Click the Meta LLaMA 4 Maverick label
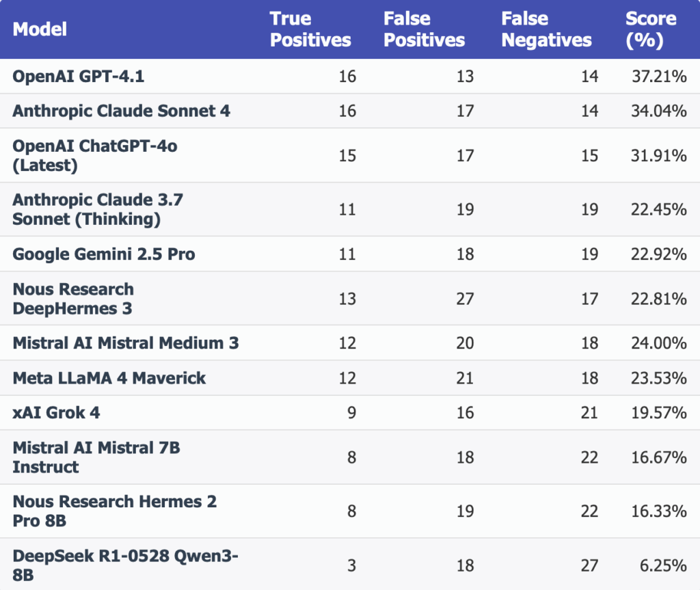The width and height of the screenshot is (700, 590). point(109,378)
